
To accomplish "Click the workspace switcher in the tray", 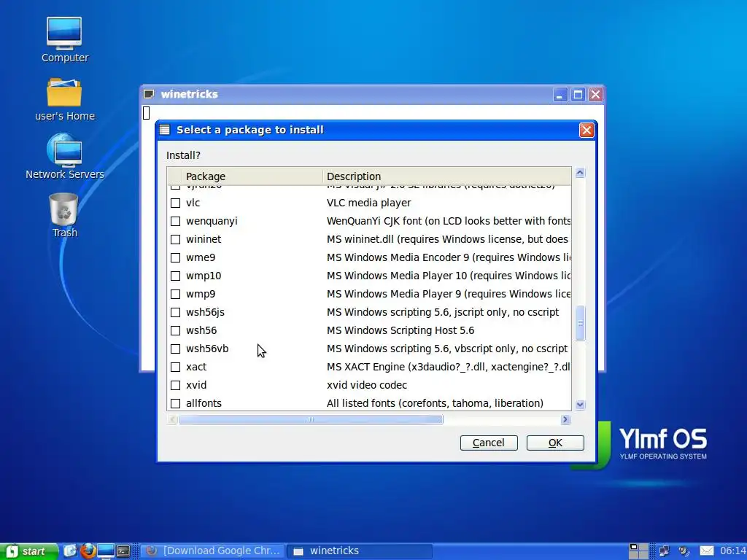I will [x=638, y=551].
